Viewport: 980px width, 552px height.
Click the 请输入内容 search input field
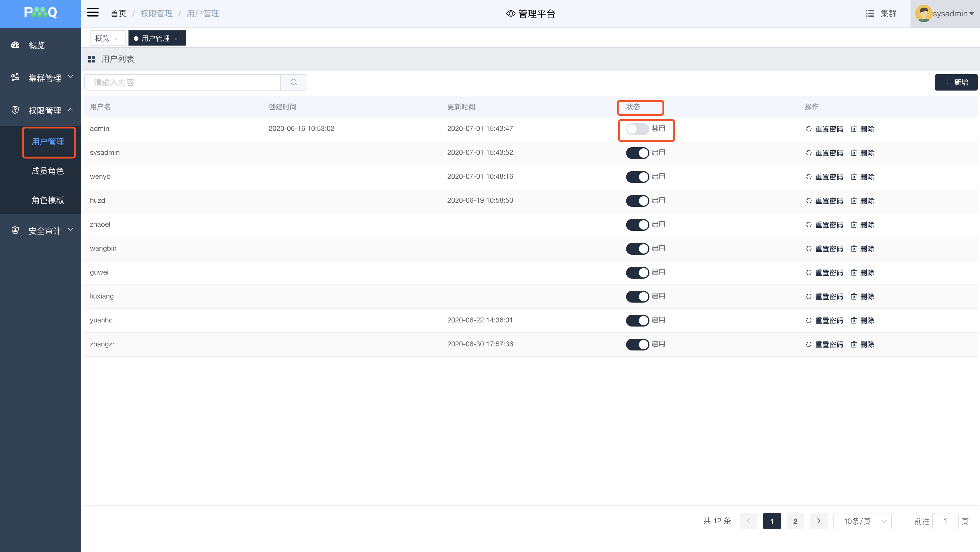[183, 82]
